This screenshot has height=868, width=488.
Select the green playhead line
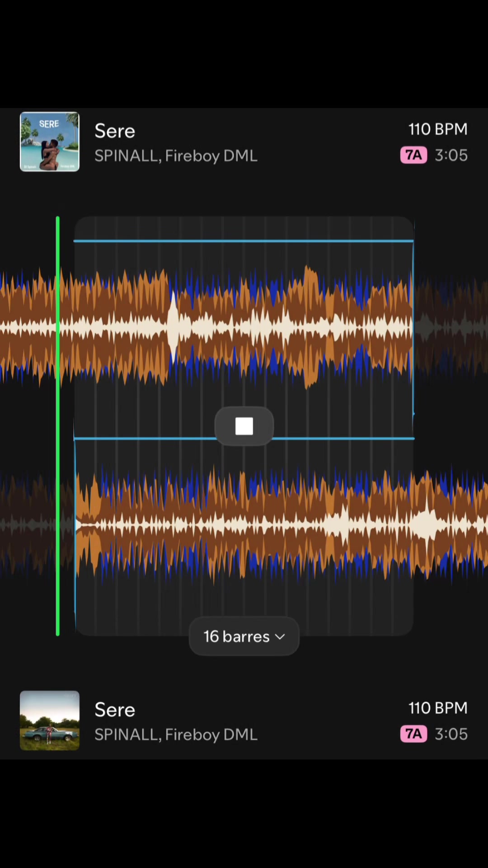(58, 426)
